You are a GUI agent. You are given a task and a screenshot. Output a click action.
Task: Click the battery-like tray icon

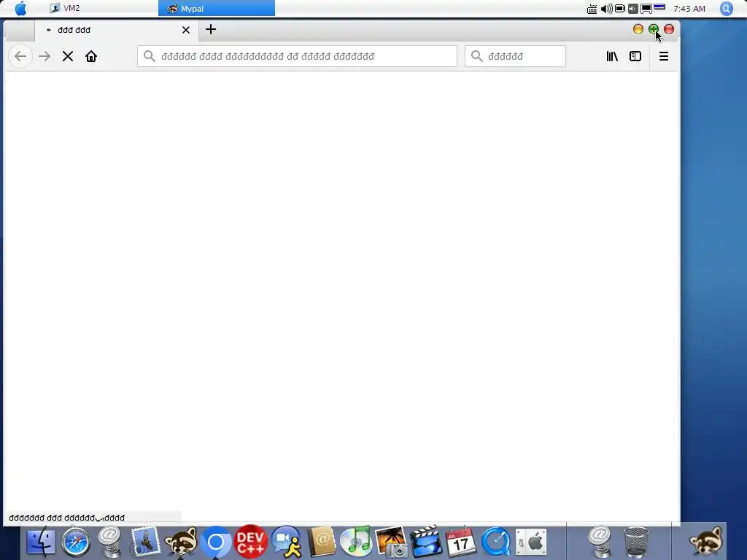pyautogui.click(x=620, y=9)
